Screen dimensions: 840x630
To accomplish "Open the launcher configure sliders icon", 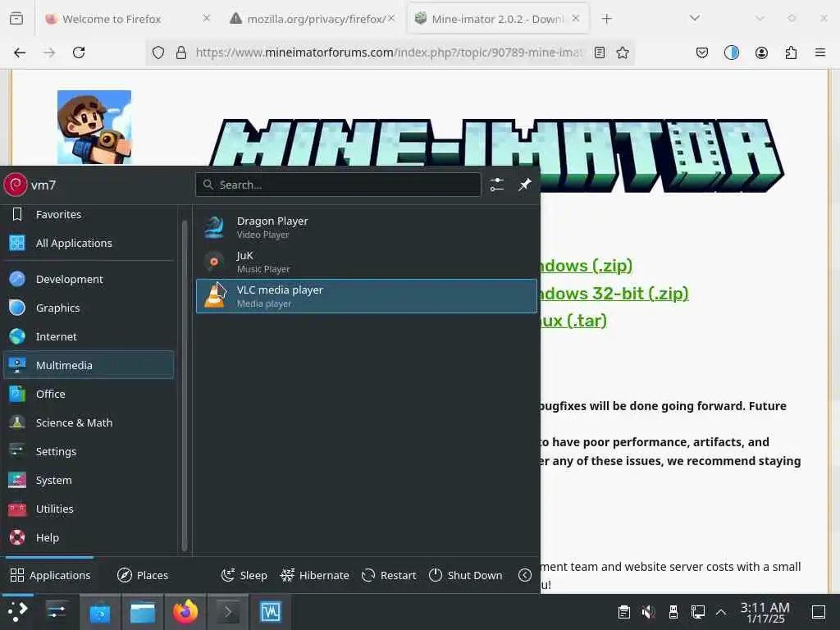I will coord(496,185).
